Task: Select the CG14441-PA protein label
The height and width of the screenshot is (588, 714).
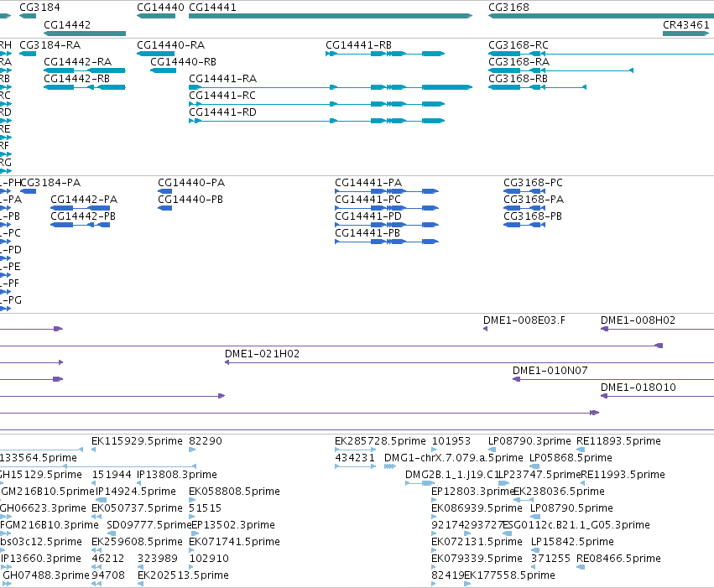Action: (x=368, y=183)
